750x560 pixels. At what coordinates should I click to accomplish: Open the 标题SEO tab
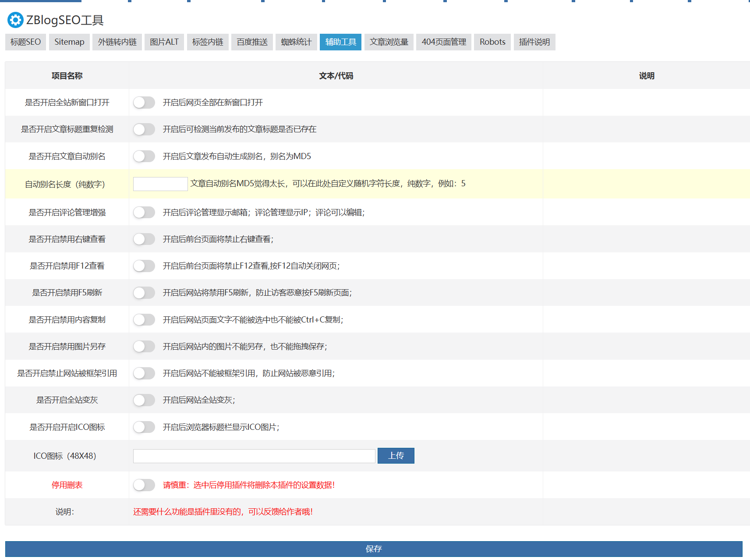(25, 42)
